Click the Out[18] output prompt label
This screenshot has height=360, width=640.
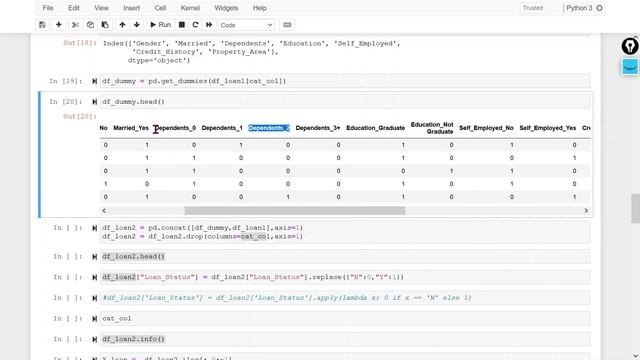pyautogui.click(x=80, y=43)
